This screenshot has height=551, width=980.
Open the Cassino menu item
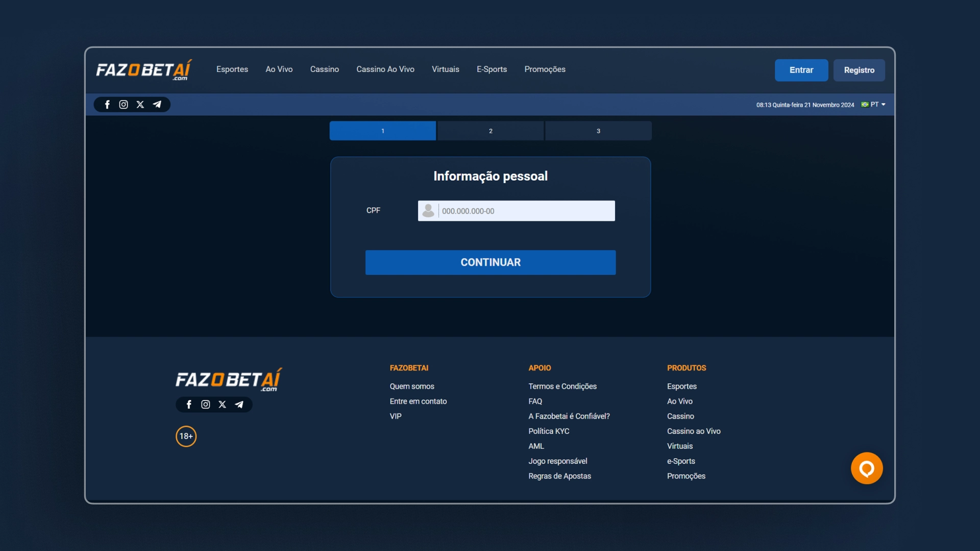pos(325,69)
